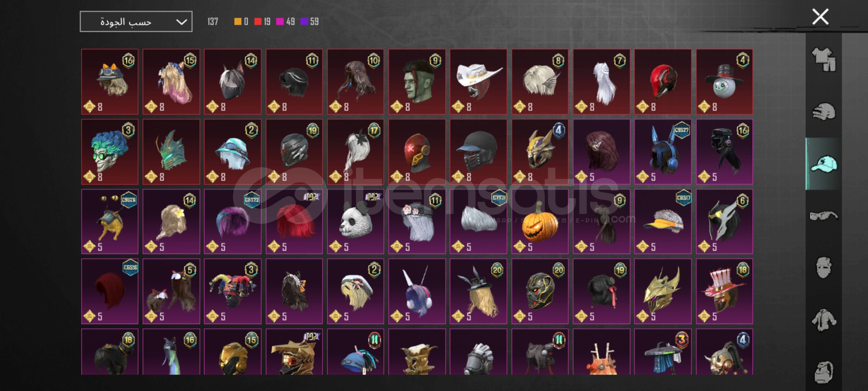Select the panda head item

(356, 222)
